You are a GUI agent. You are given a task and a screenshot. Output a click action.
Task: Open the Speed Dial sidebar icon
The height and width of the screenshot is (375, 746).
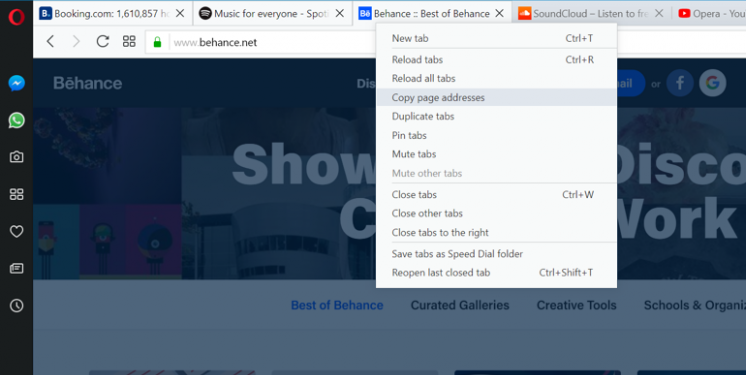(17, 194)
